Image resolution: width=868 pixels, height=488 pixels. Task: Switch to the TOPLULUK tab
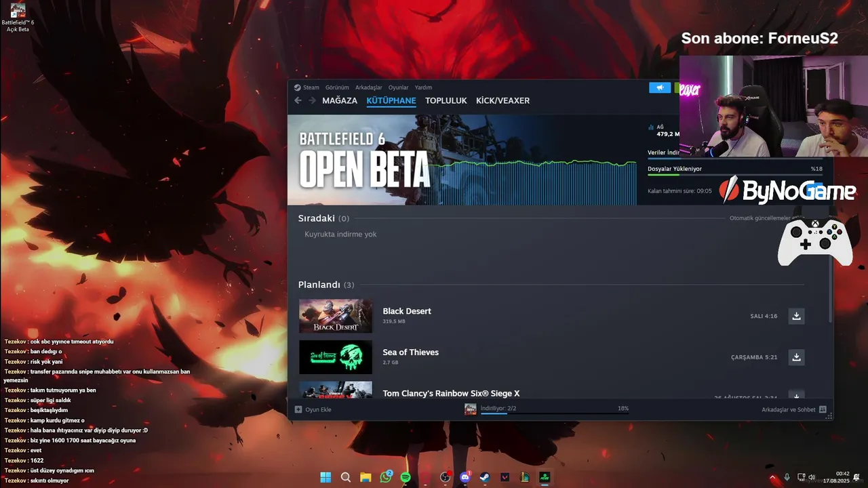coord(446,100)
